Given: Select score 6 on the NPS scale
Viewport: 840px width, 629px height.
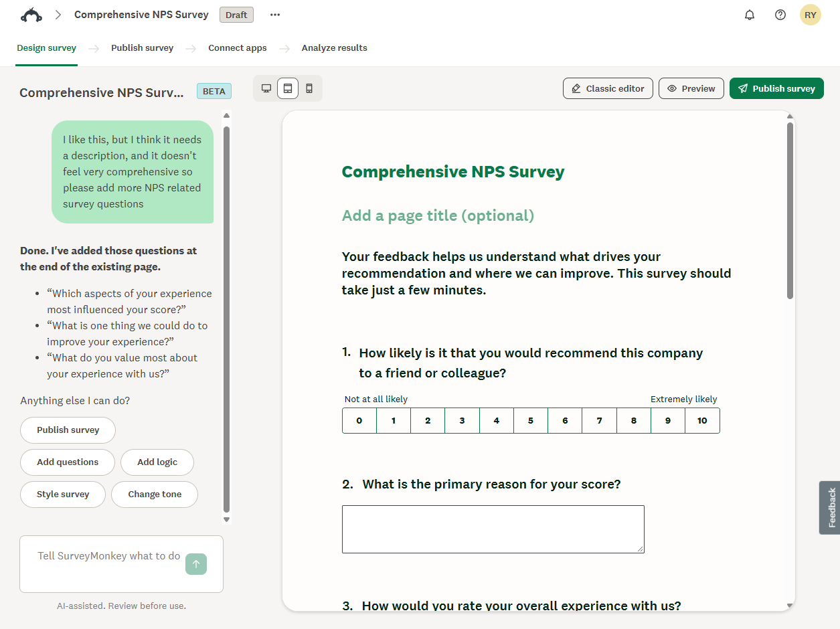Looking at the screenshot, I should 565,421.
